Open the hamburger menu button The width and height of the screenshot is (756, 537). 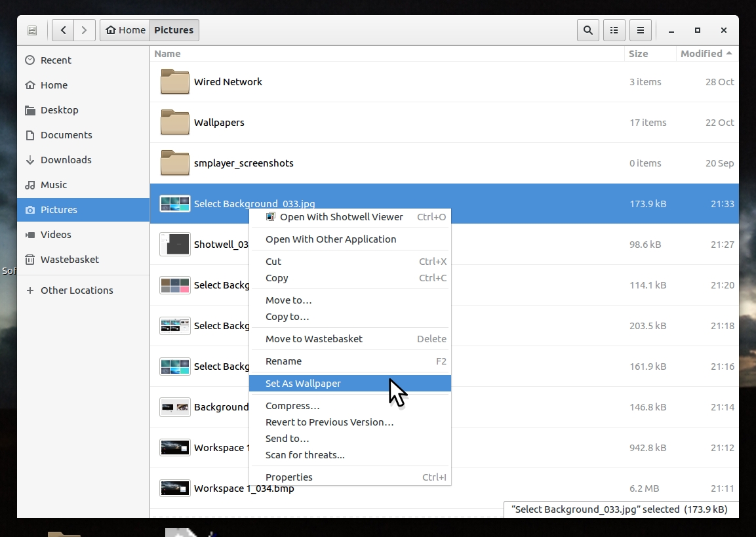640,30
